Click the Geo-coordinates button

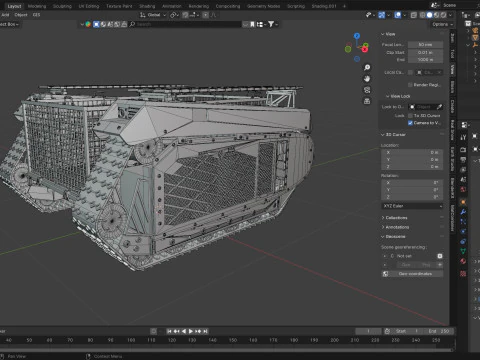(x=412, y=274)
